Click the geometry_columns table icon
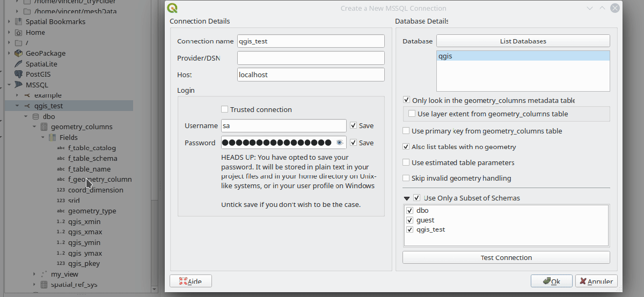Viewport: 644px width, 297px height. pos(44,127)
